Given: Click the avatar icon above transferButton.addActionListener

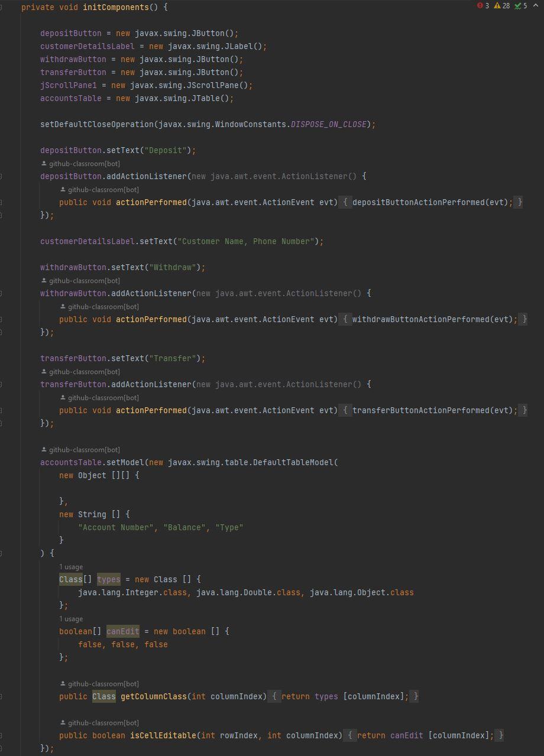Looking at the screenshot, I should (44, 371).
